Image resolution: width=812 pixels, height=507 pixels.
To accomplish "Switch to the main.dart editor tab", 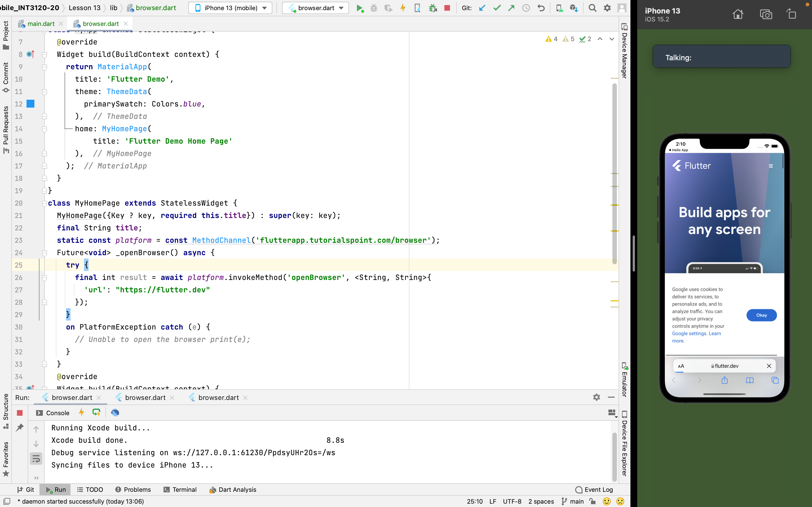I will (x=41, y=24).
